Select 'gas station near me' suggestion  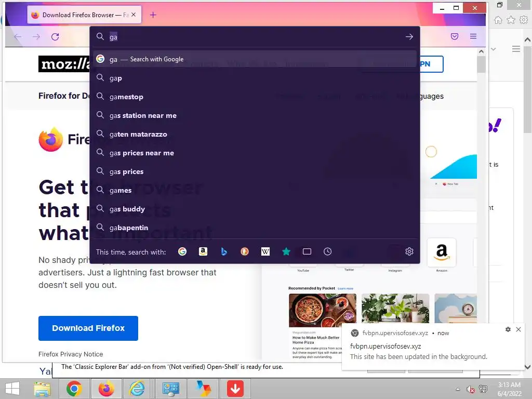pos(255,115)
